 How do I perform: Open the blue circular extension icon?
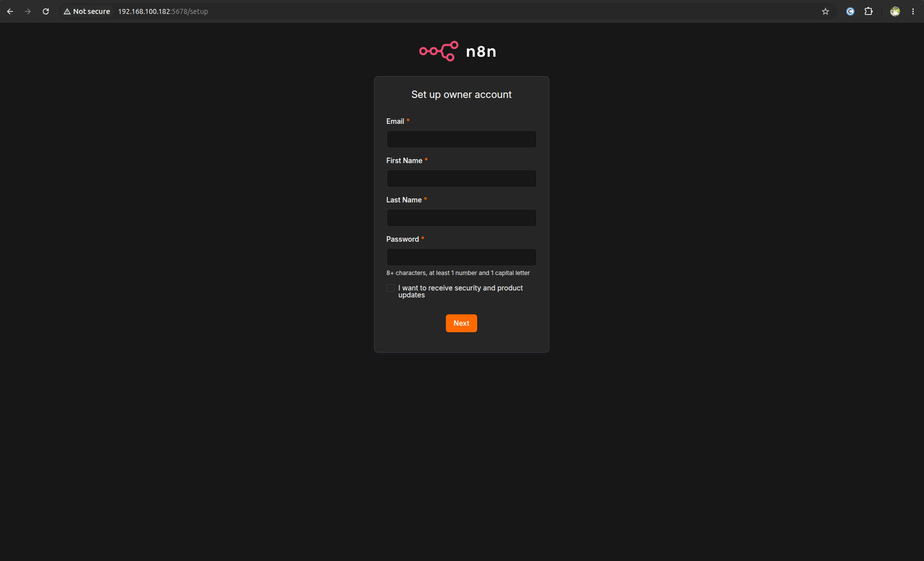(x=850, y=11)
